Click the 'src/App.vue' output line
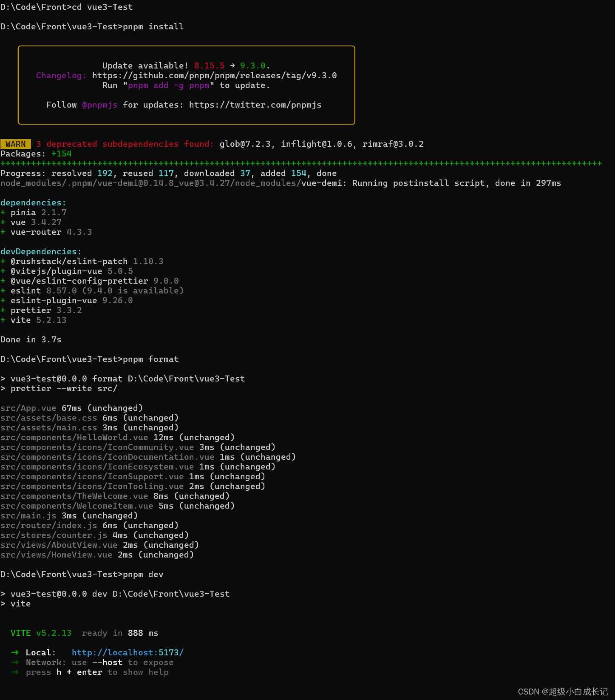The width and height of the screenshot is (615, 700). 71,408
